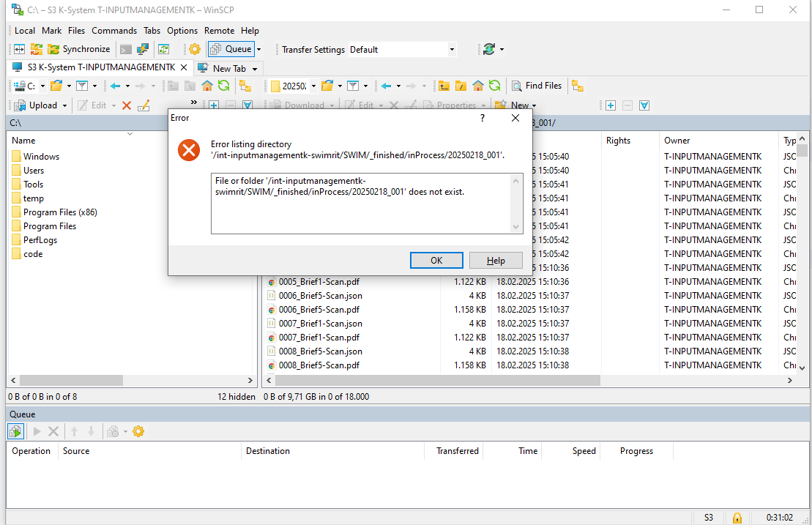The height and width of the screenshot is (525, 812).
Task: Select the New Tab tab
Action: pyautogui.click(x=228, y=68)
